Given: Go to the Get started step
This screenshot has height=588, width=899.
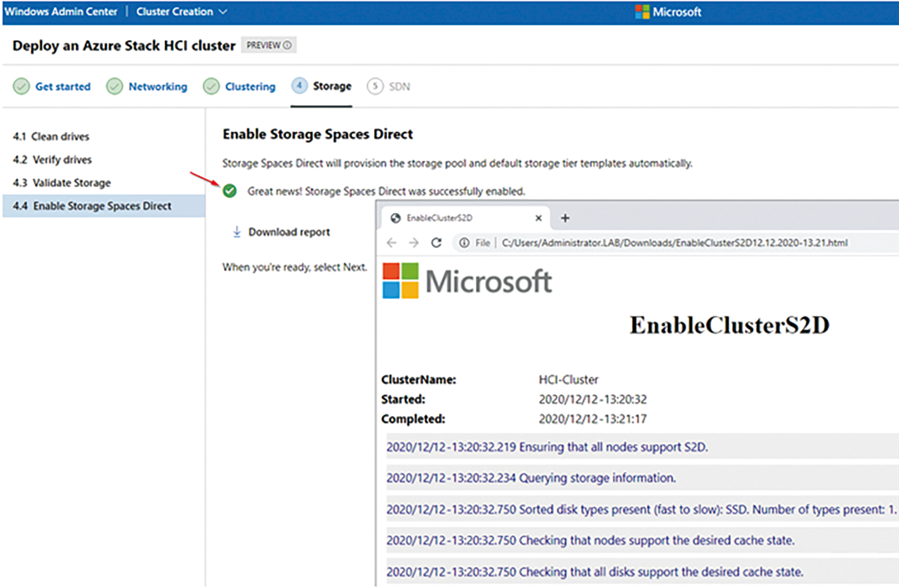Looking at the screenshot, I should click(x=63, y=86).
